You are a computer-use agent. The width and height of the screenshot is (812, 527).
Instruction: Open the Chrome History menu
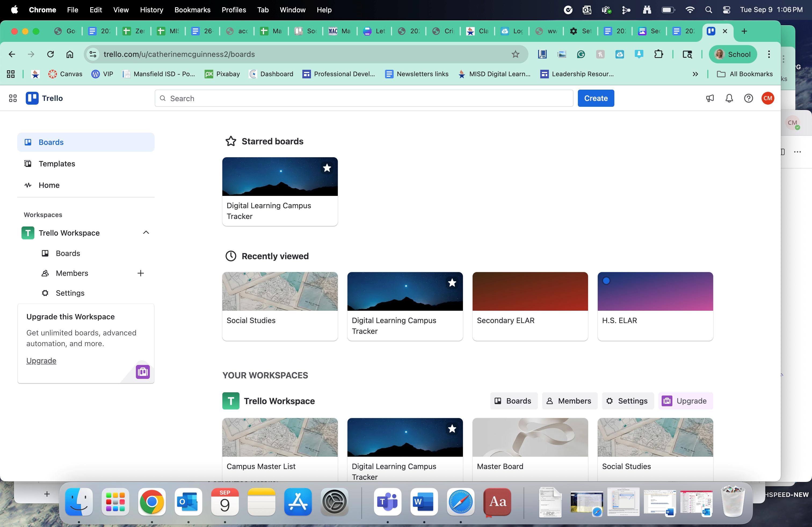pyautogui.click(x=151, y=10)
